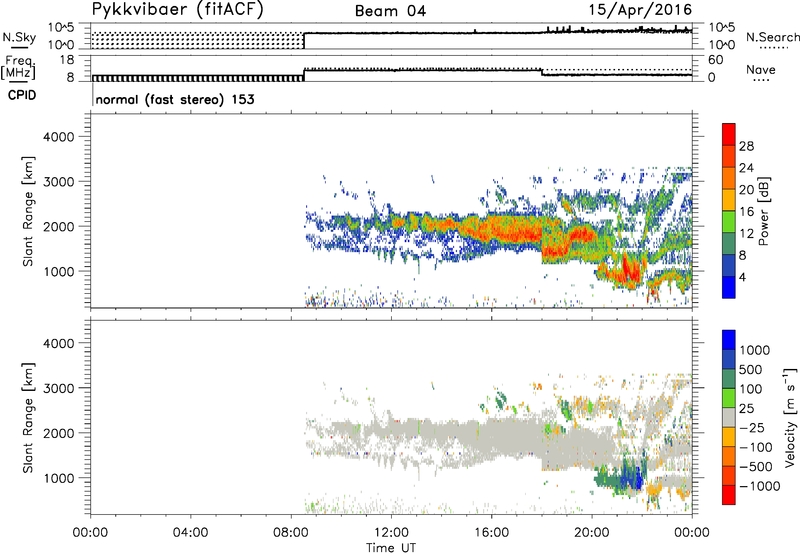Click the N.Sky label
The image size is (800, 554).
[19, 37]
